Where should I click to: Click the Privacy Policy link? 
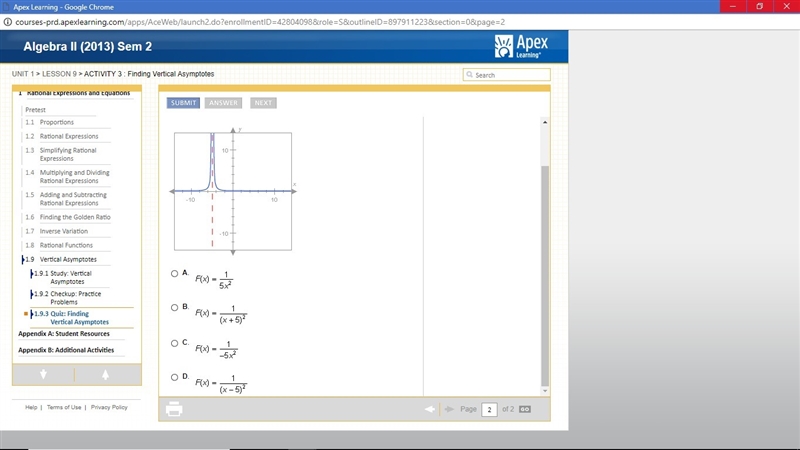[109, 407]
